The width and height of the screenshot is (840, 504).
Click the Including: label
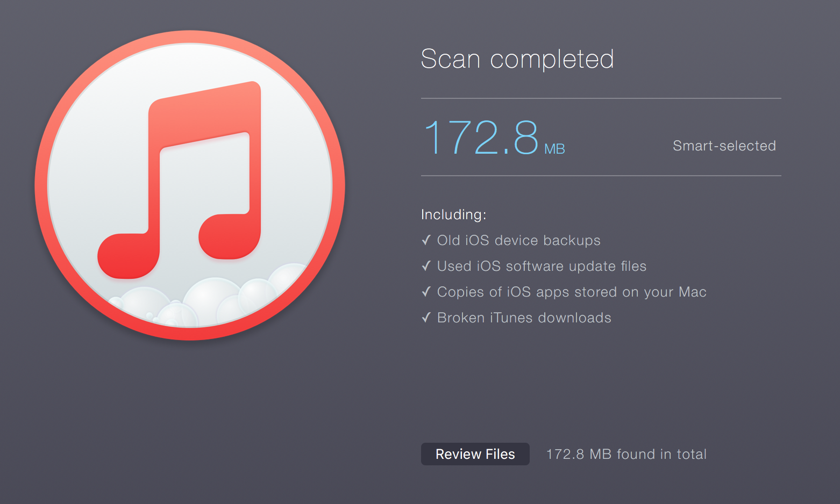454,214
